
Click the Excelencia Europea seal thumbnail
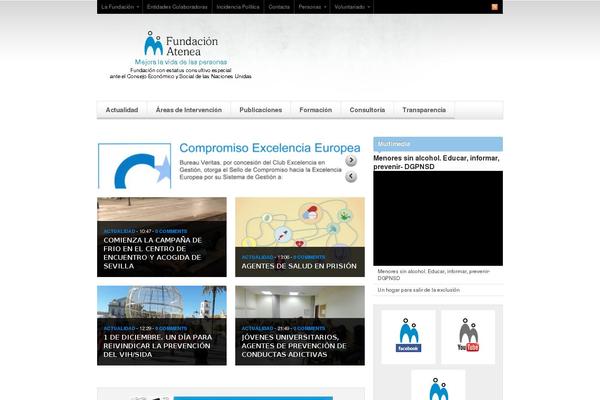click(x=134, y=166)
